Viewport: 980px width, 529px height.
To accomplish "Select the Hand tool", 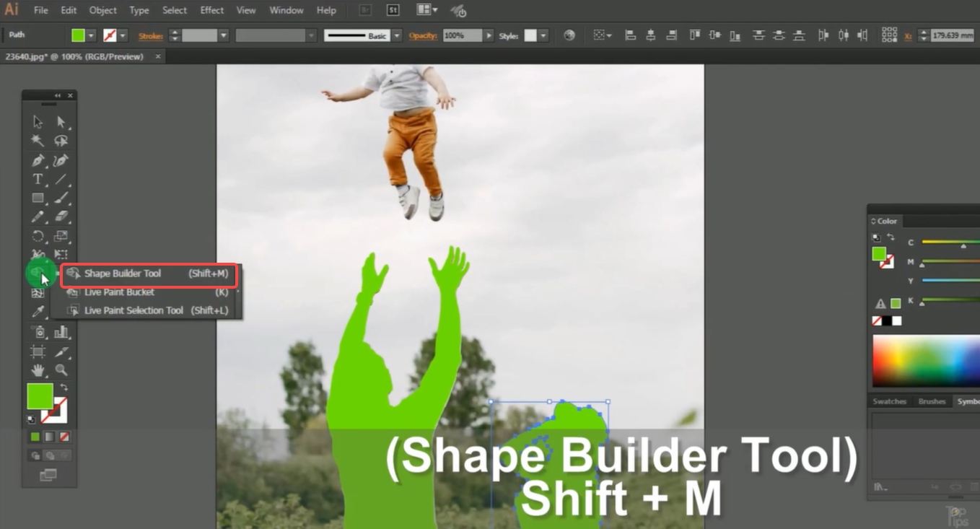I will click(x=38, y=370).
